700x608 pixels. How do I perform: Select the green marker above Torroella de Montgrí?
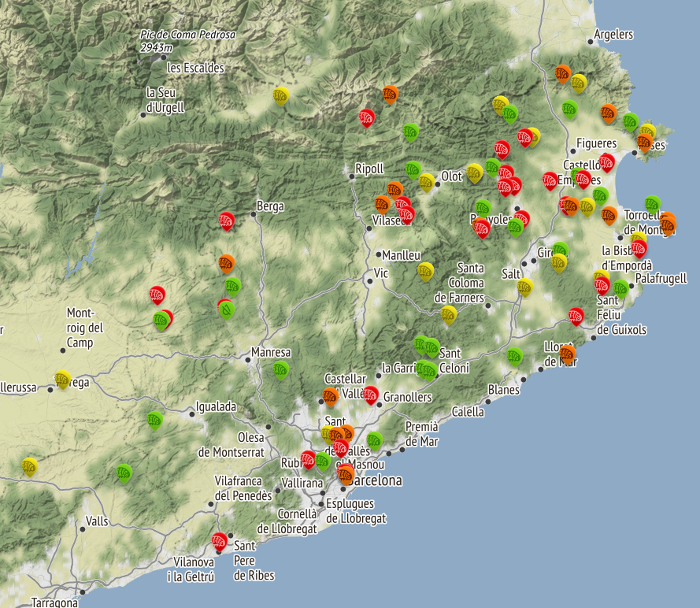pyautogui.click(x=652, y=203)
